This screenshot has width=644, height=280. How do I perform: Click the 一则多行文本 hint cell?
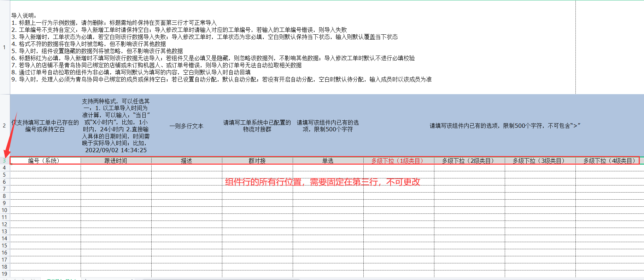[x=187, y=126]
